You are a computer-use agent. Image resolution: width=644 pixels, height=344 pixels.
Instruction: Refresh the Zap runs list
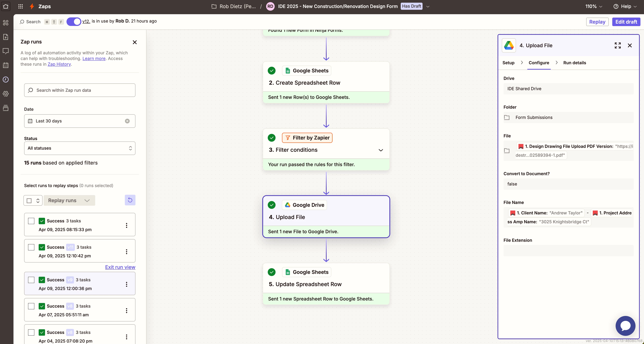130,200
